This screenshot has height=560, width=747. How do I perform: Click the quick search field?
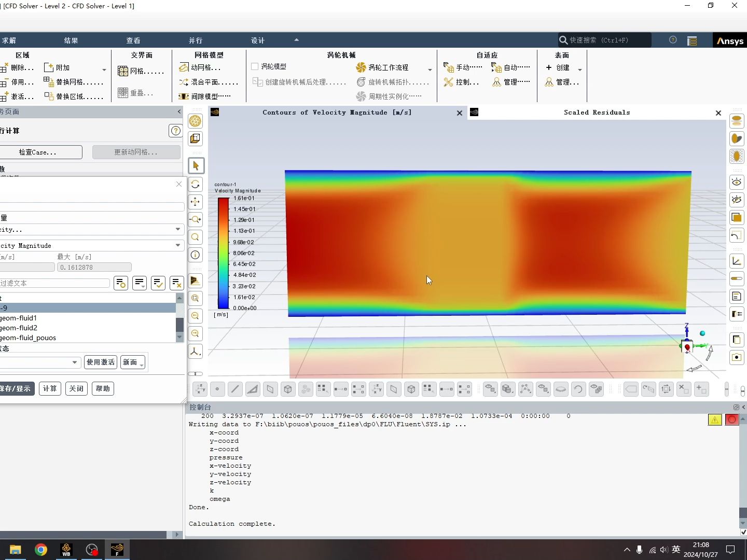pyautogui.click(x=604, y=40)
